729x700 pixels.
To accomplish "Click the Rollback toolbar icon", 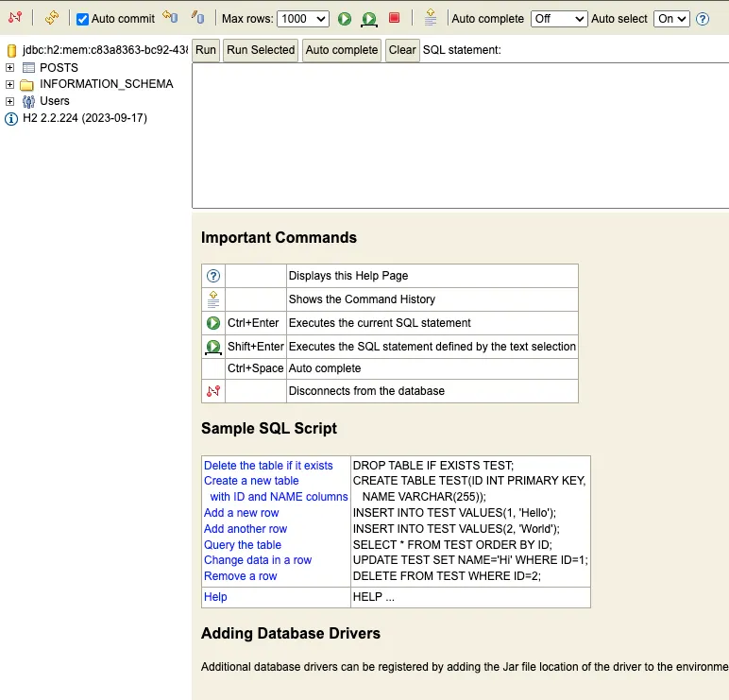I will (170, 17).
